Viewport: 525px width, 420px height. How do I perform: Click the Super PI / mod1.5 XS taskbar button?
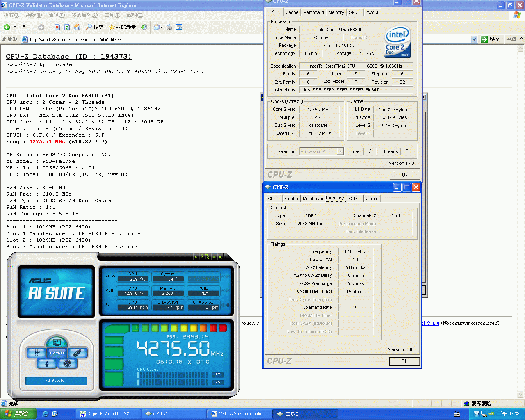pyautogui.click(x=108, y=414)
